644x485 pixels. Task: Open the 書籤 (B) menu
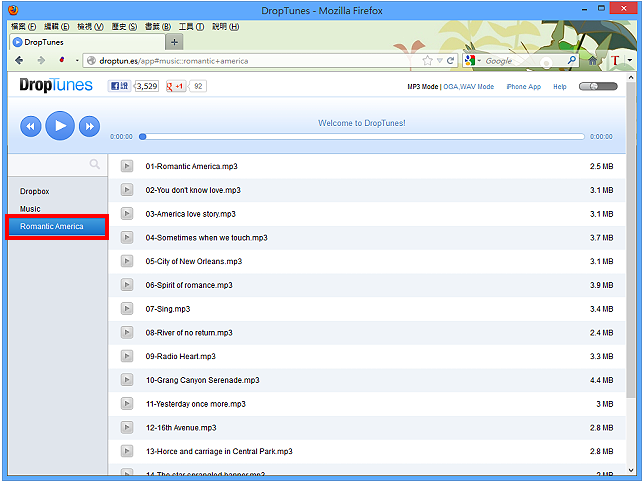tap(158, 27)
